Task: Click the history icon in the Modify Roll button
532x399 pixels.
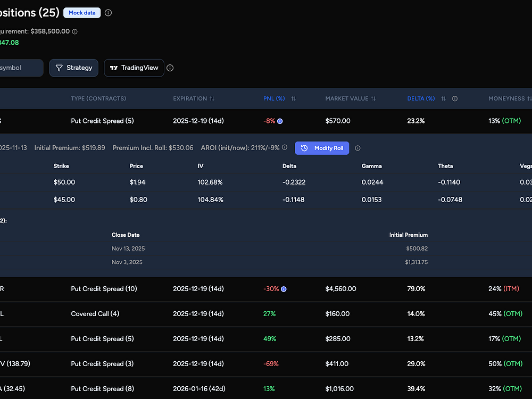Action: 304,148
